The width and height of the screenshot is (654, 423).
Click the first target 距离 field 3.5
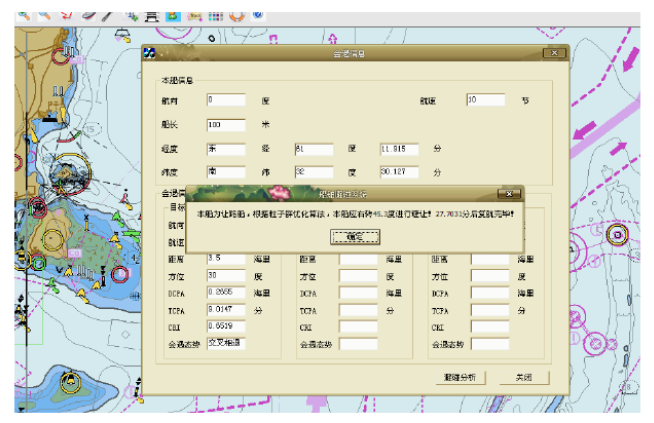(x=226, y=258)
